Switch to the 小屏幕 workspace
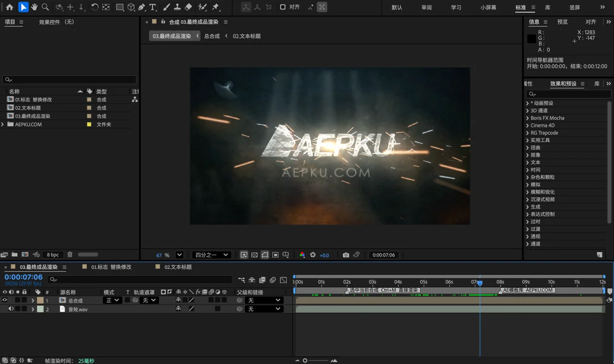 [488, 8]
